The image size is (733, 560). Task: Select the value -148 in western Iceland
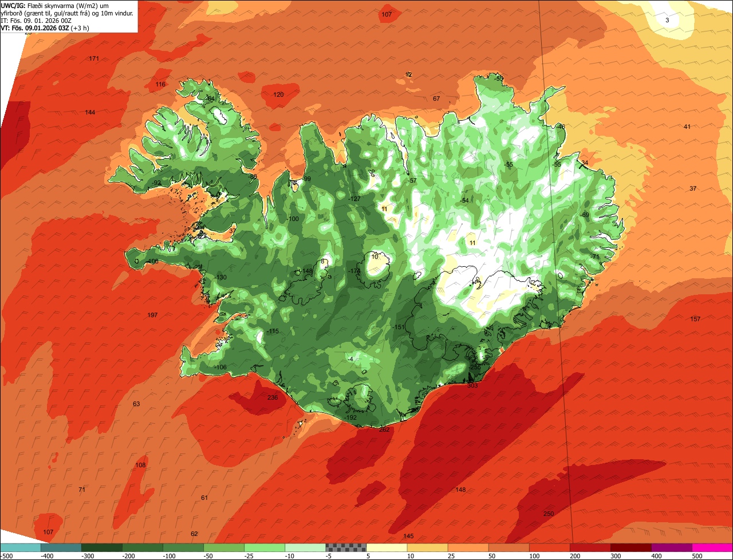307,271
